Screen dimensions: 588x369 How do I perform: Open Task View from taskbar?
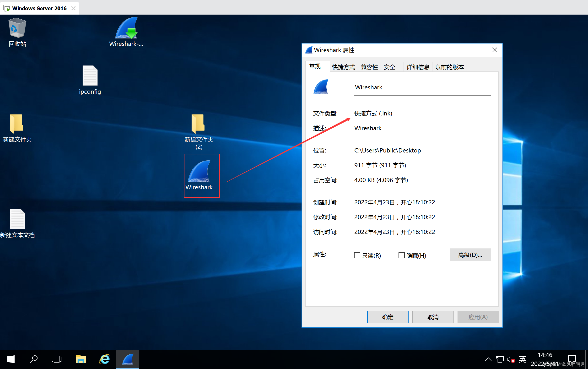pos(57,359)
